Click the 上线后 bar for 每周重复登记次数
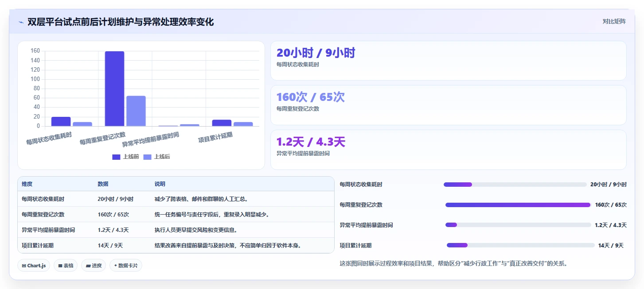The height and width of the screenshot is (289, 644). (136, 111)
